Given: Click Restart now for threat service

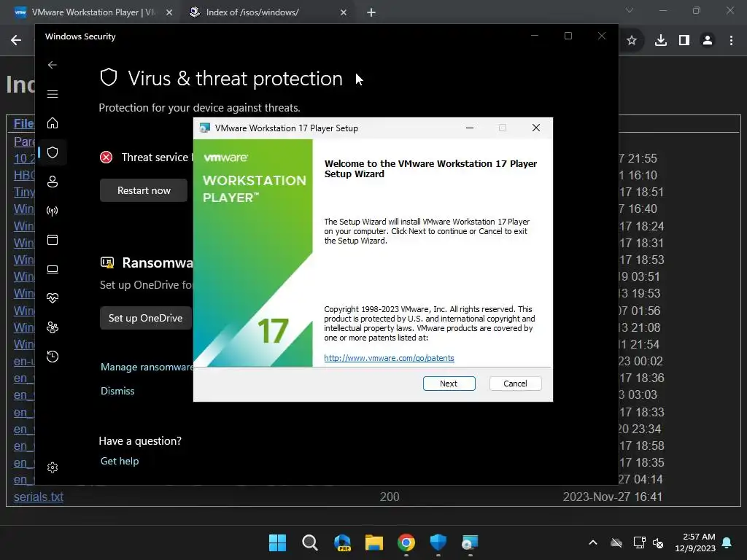Looking at the screenshot, I should [144, 190].
